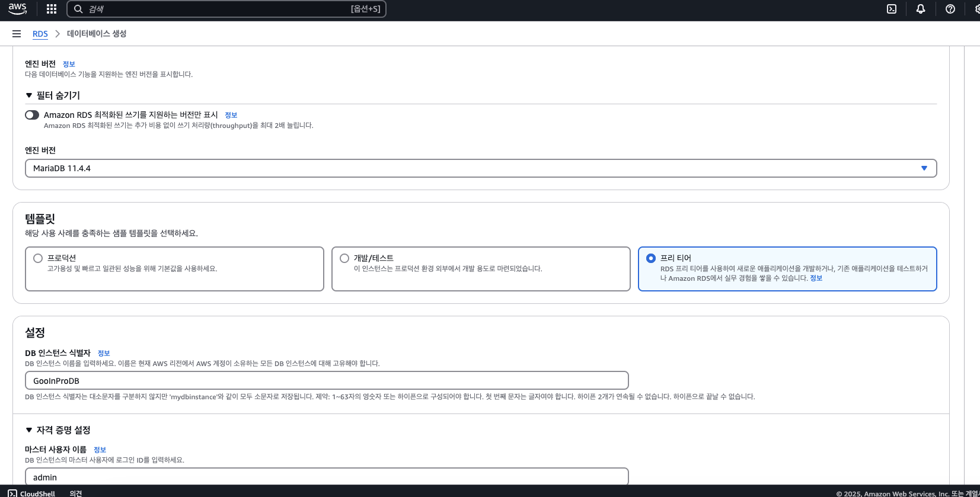980x497 pixels.
Task: Open 정보 link next to 마스터 사용자 이름
Action: [x=100, y=450]
